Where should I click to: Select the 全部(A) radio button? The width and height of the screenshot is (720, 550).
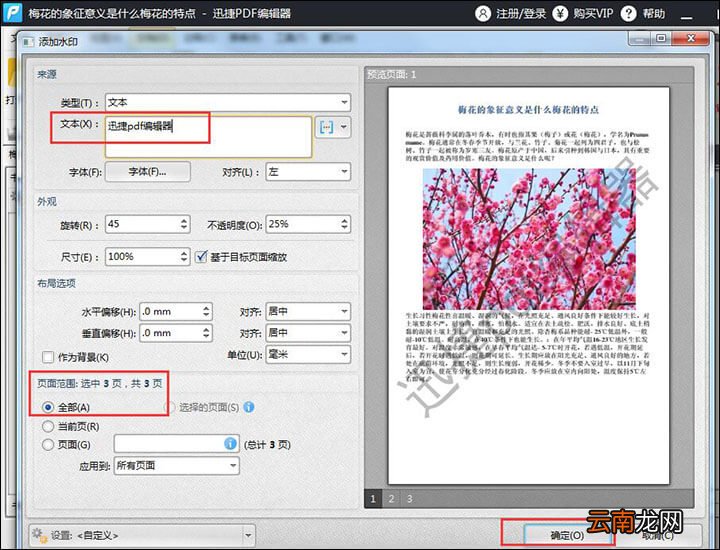tap(48, 407)
